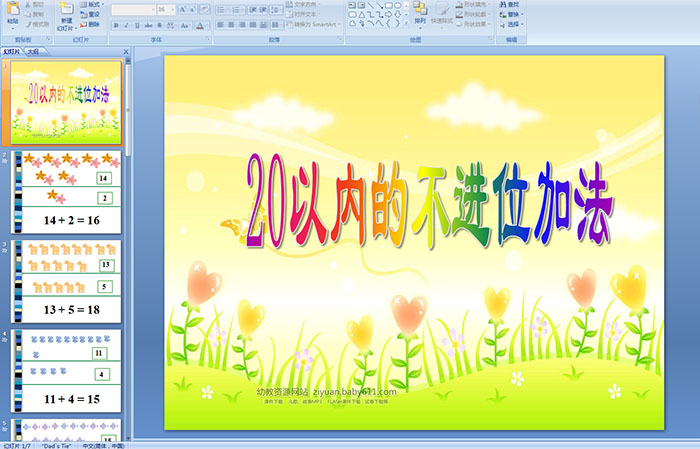Select the Down Arrow block shape
This screenshot has height=449, width=700.
[x=397, y=14]
